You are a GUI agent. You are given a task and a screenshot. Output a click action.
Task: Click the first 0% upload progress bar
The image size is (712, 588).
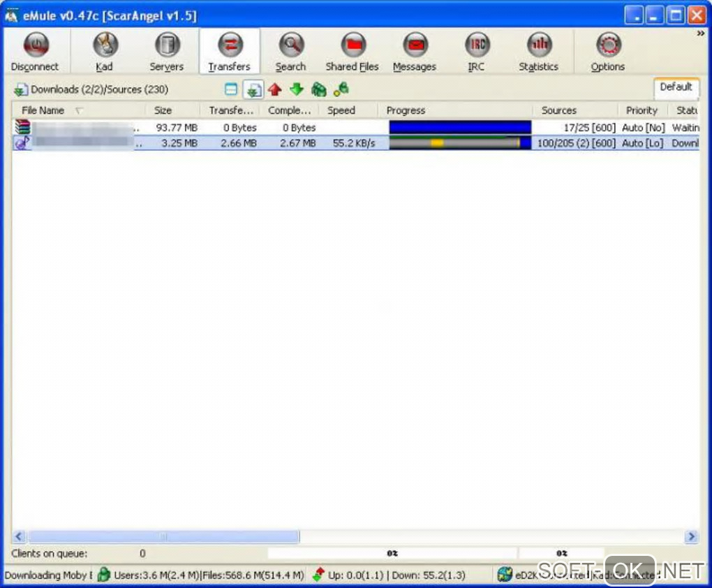(x=392, y=553)
